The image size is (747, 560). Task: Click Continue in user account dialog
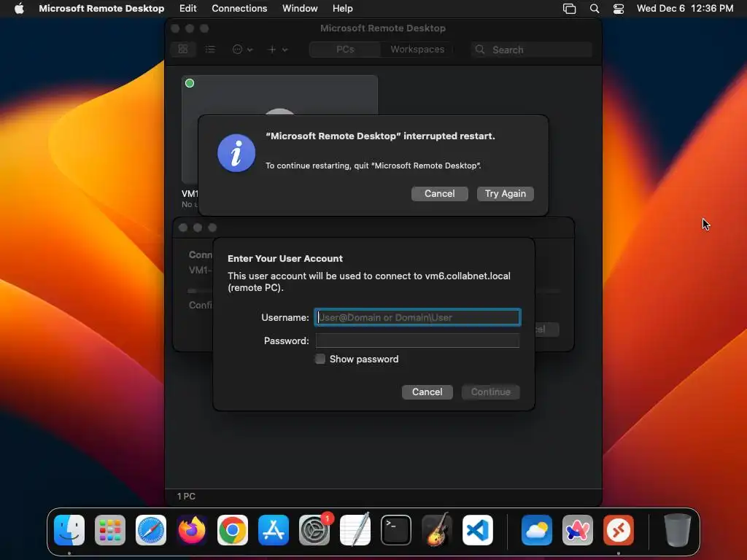point(490,392)
